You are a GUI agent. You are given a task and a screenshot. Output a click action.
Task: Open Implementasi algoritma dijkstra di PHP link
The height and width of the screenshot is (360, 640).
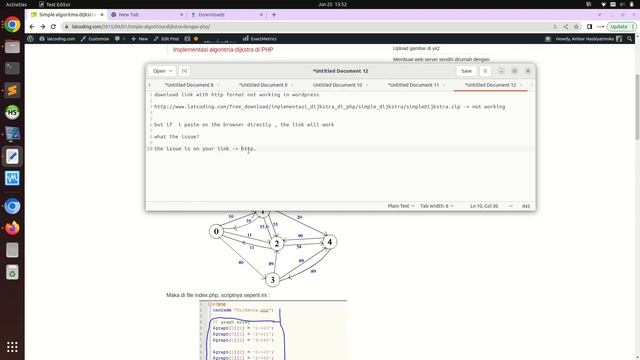click(223, 49)
